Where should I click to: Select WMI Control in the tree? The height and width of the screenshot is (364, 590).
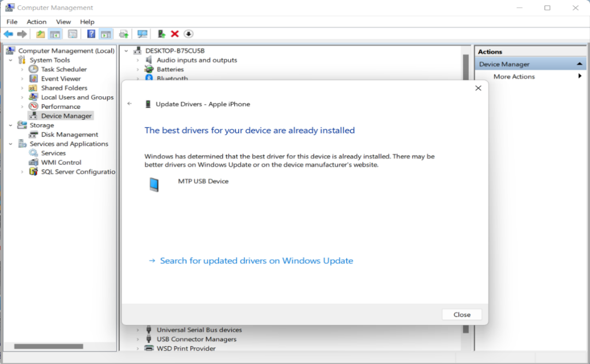click(x=61, y=162)
